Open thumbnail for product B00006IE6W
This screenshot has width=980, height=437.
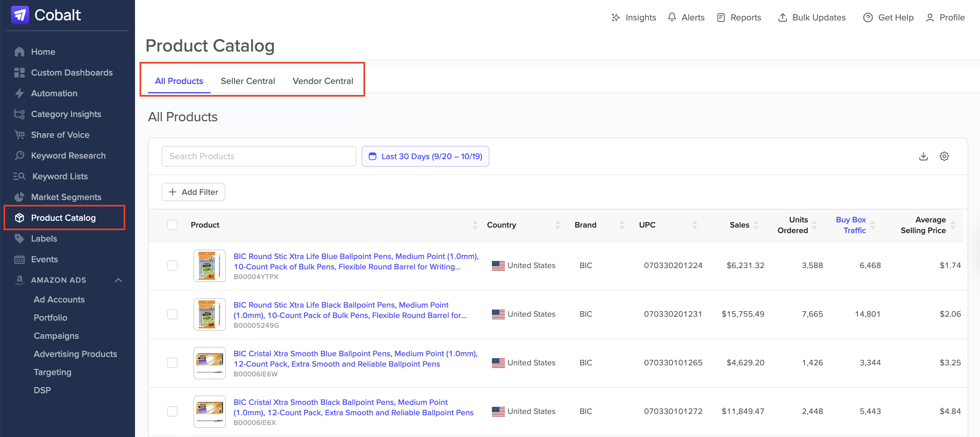coord(210,363)
